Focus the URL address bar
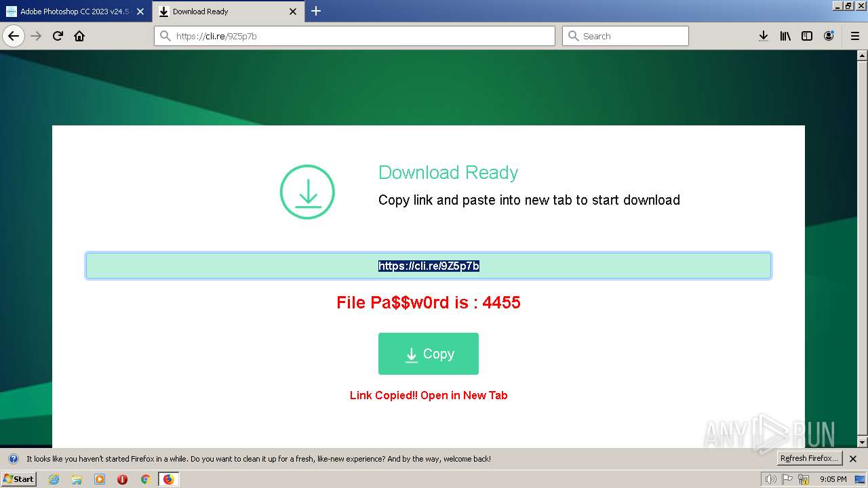868x488 pixels. tap(355, 36)
